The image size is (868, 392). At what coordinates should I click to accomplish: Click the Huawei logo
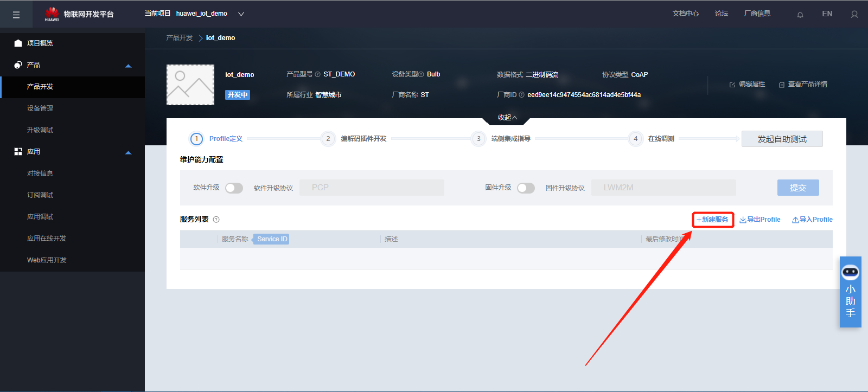(52, 14)
